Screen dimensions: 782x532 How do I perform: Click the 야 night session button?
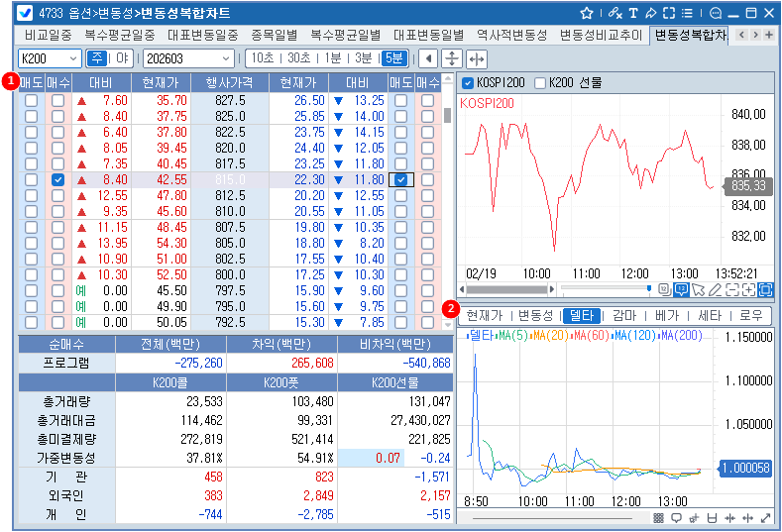point(123,58)
